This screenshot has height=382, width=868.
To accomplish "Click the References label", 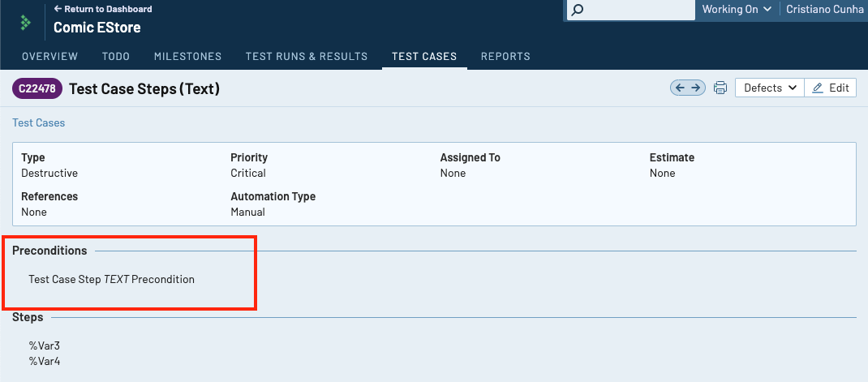I will [x=49, y=196].
